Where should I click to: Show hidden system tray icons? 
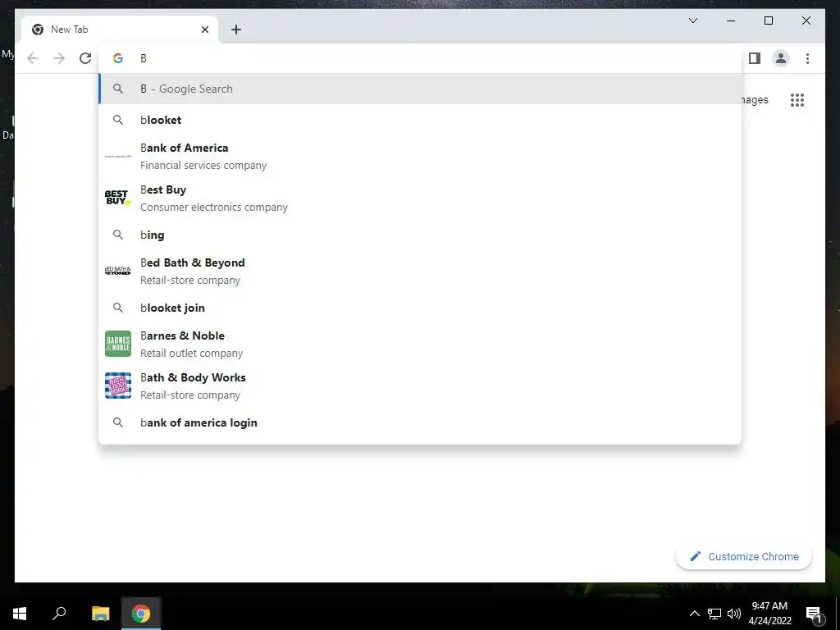point(694,614)
